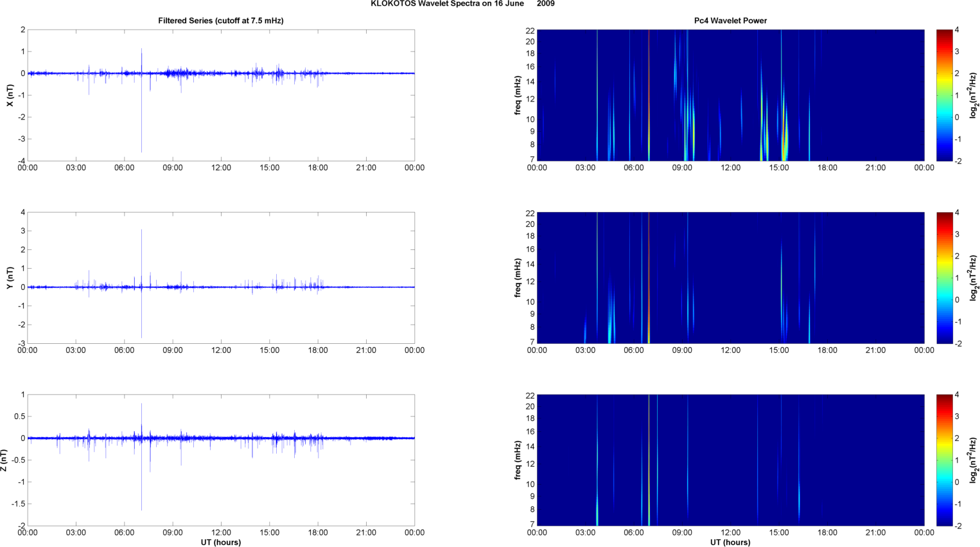Click the Y (nT) axis label
The width and height of the screenshot is (980, 547).
[9, 278]
